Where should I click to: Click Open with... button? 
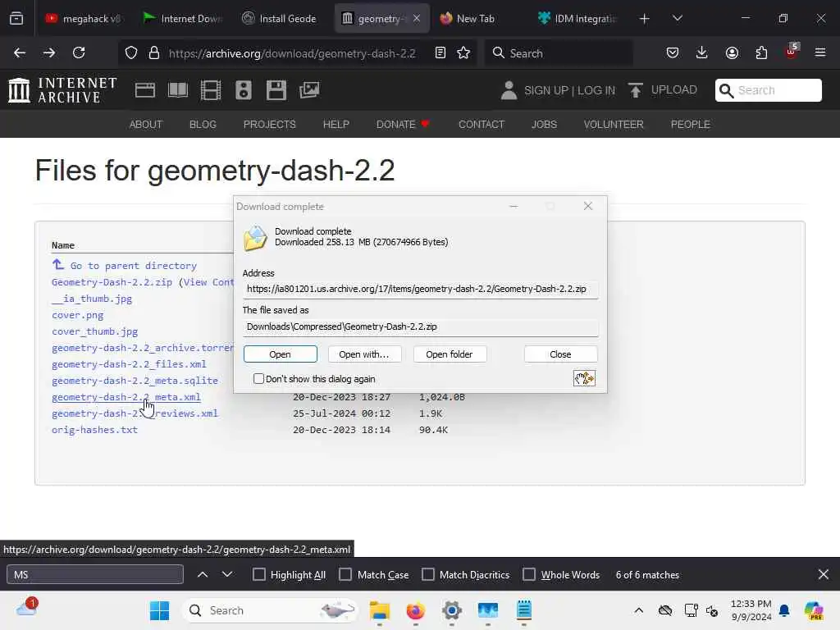click(363, 354)
